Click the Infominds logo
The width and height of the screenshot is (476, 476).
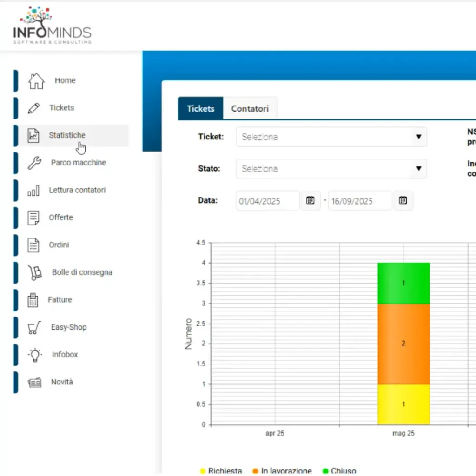[52, 25]
